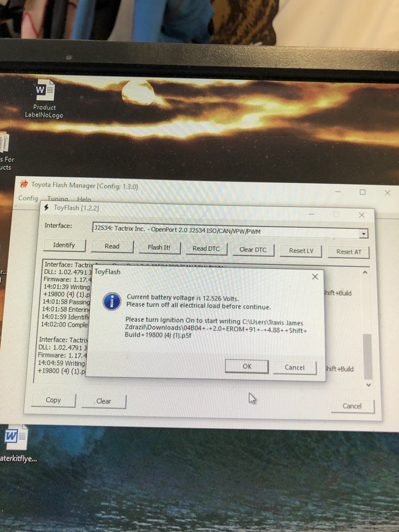Click the Reset AT button
This screenshot has height=532, width=399.
tap(349, 252)
